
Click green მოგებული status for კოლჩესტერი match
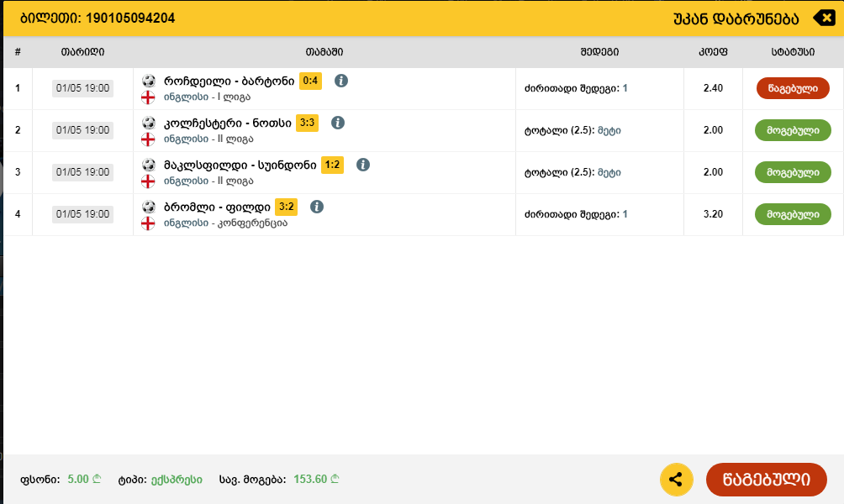pyautogui.click(x=793, y=130)
